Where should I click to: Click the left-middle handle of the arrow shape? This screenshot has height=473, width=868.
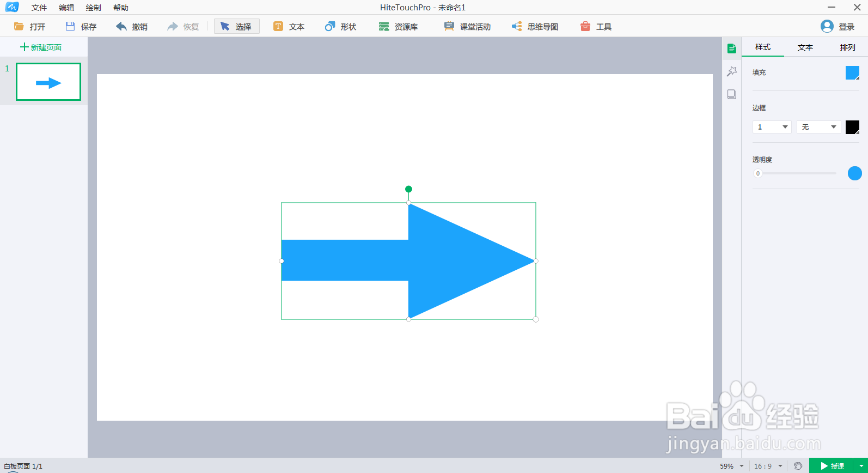[x=282, y=261]
